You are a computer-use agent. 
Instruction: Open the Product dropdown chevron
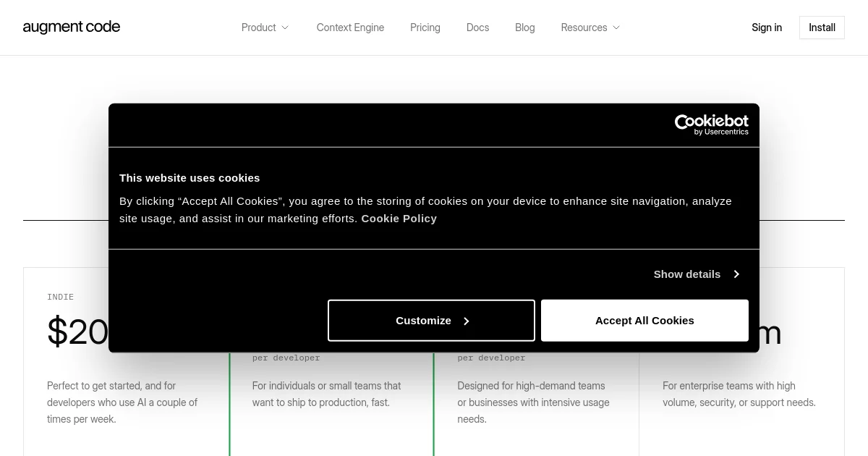(285, 28)
